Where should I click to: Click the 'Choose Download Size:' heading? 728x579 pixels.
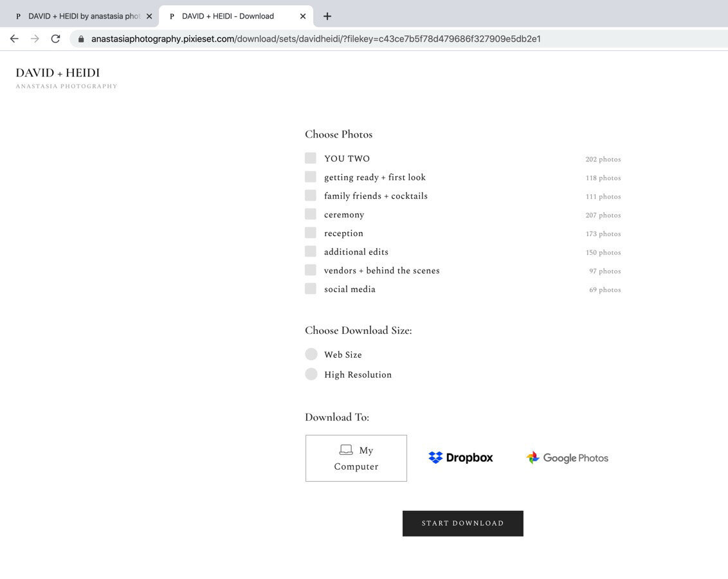358,331
